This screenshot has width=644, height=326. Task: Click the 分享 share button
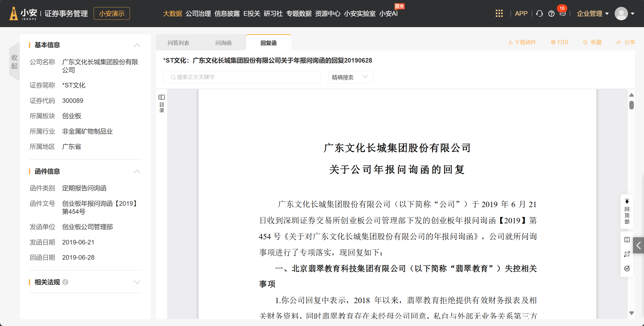[x=626, y=42]
